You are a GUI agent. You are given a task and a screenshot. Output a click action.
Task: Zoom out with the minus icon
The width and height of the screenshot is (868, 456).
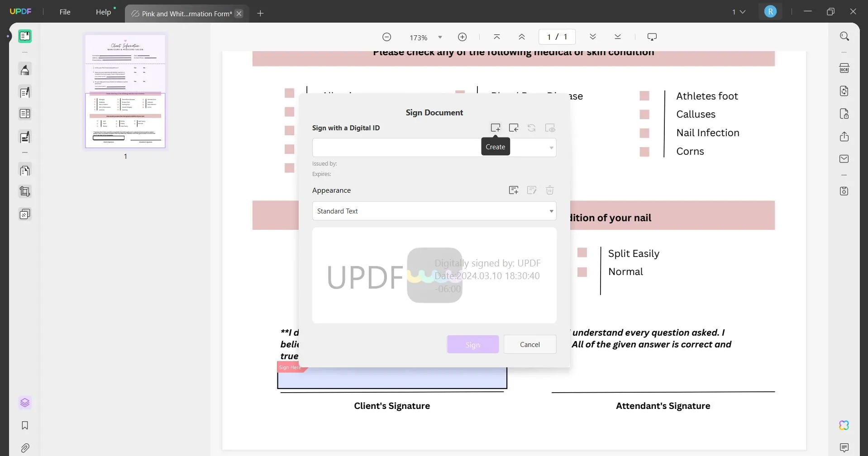(387, 37)
